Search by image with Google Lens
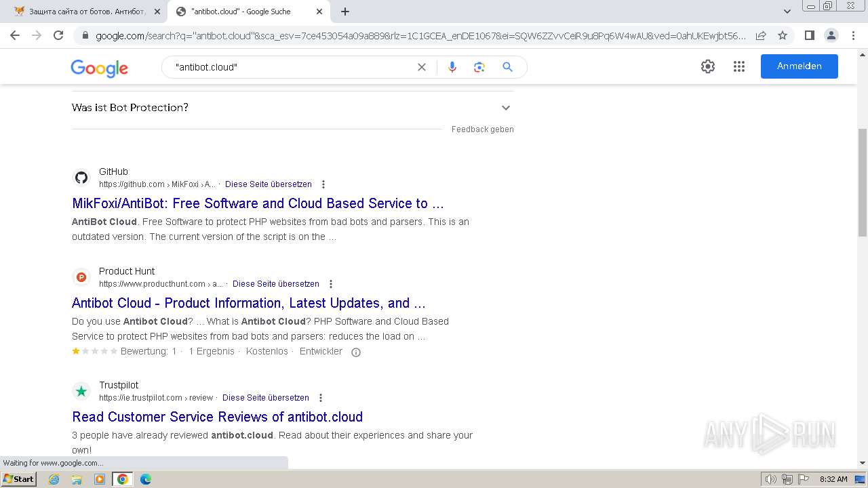868x488 pixels. [479, 67]
